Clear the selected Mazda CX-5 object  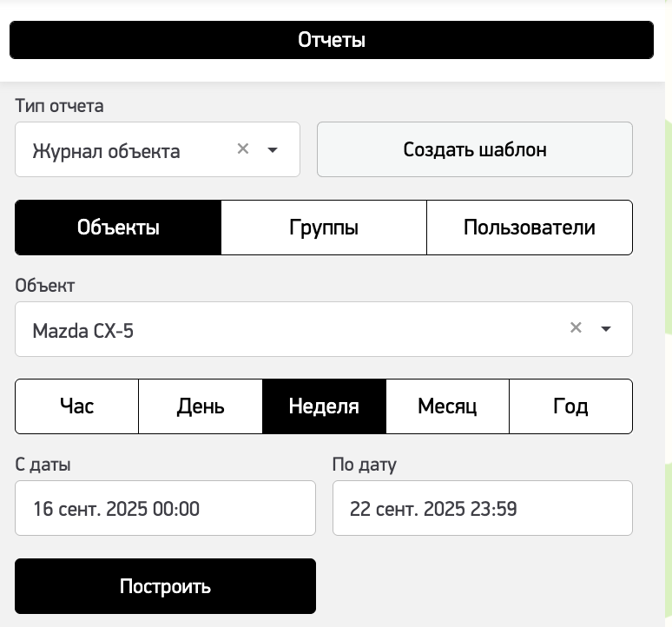point(576,328)
